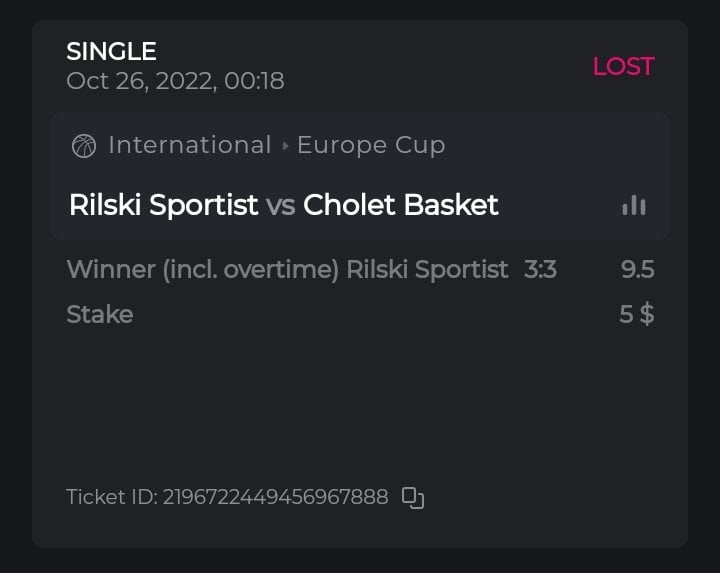Open the International category link
This screenshot has height=573, width=720.
tap(190, 145)
